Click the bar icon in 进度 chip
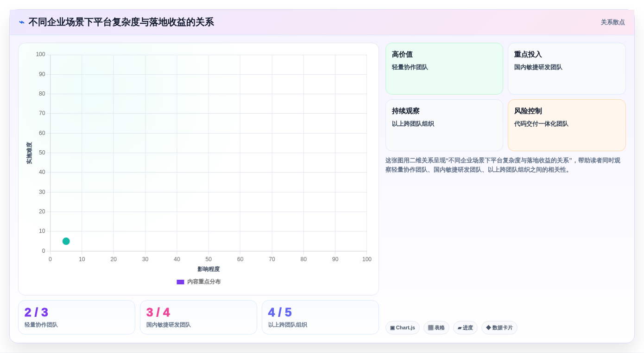This screenshot has width=644, height=353. (x=460, y=328)
